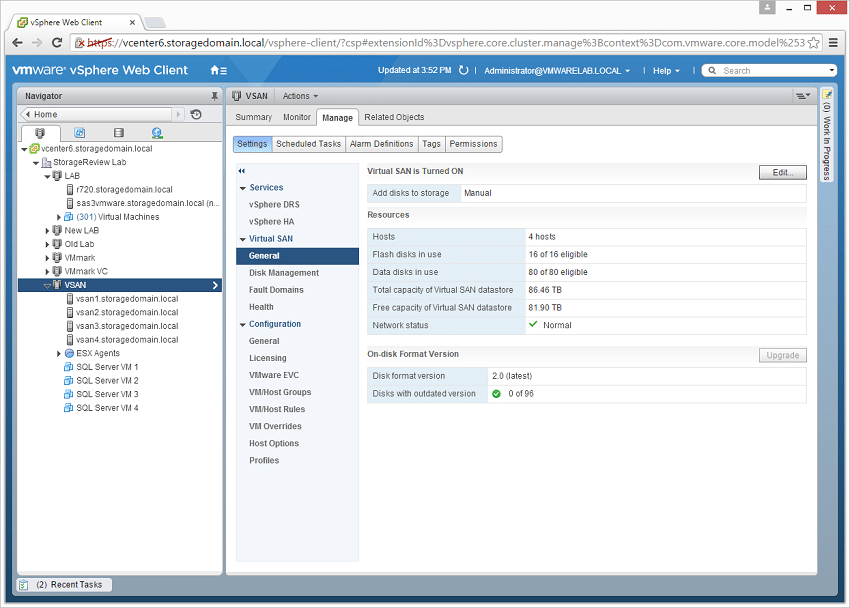Collapse the vcenter6.storagedomain.local tree node

click(x=24, y=149)
